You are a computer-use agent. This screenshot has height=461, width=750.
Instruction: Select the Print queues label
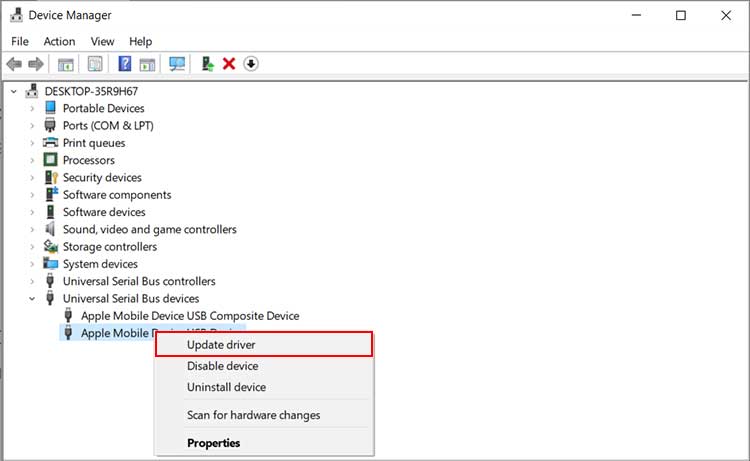[x=94, y=143]
